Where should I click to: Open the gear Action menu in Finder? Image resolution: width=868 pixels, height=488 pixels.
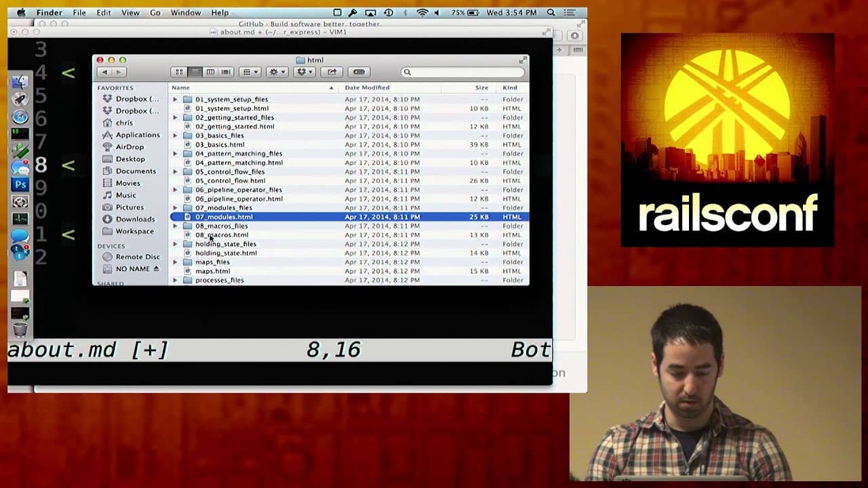tap(277, 72)
